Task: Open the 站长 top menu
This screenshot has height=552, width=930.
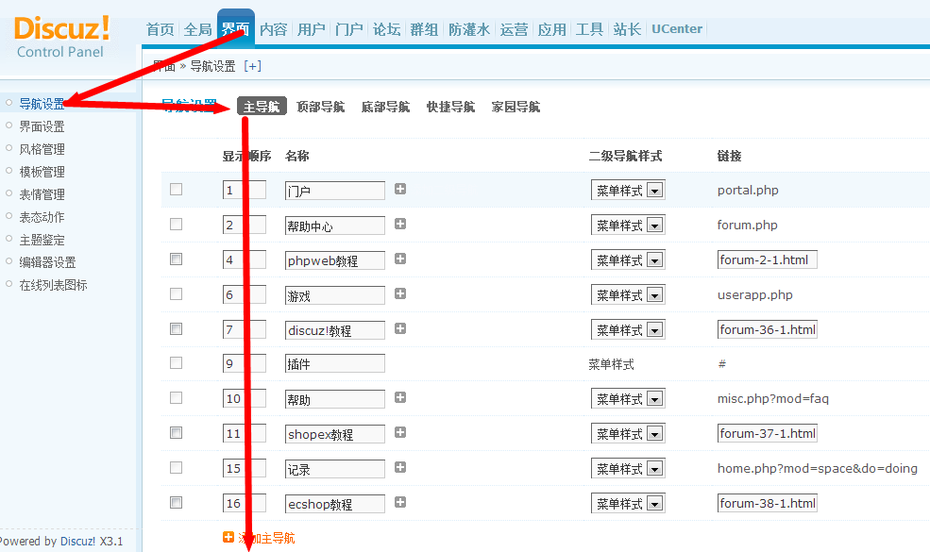Action: coord(627,29)
